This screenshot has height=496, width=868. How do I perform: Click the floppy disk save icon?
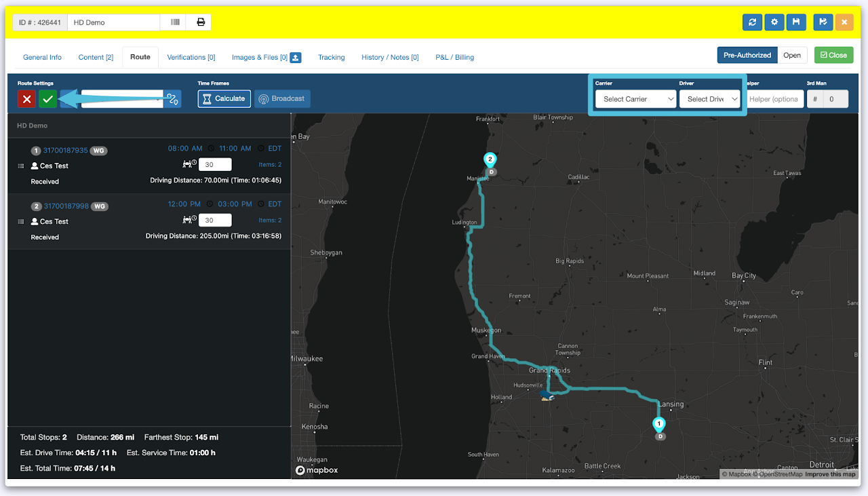(796, 22)
